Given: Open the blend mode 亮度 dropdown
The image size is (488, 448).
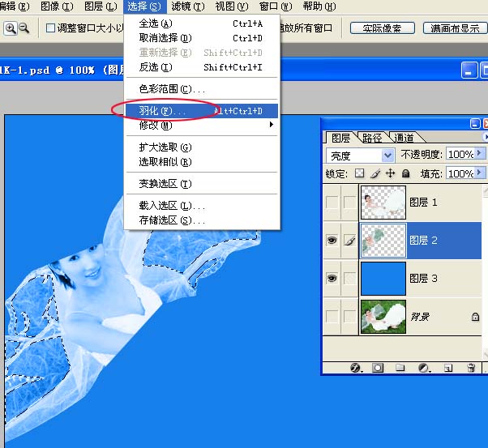Looking at the screenshot, I should pos(361,155).
